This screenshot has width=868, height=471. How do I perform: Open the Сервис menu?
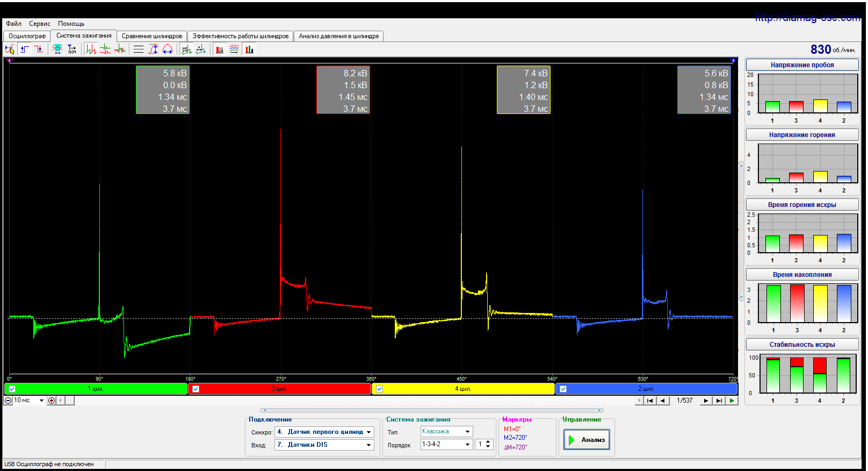40,24
